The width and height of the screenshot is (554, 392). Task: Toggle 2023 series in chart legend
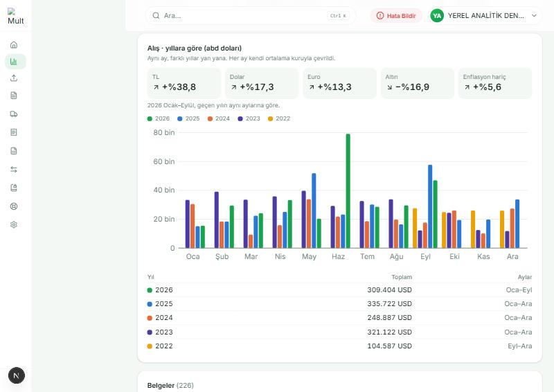[x=249, y=118]
